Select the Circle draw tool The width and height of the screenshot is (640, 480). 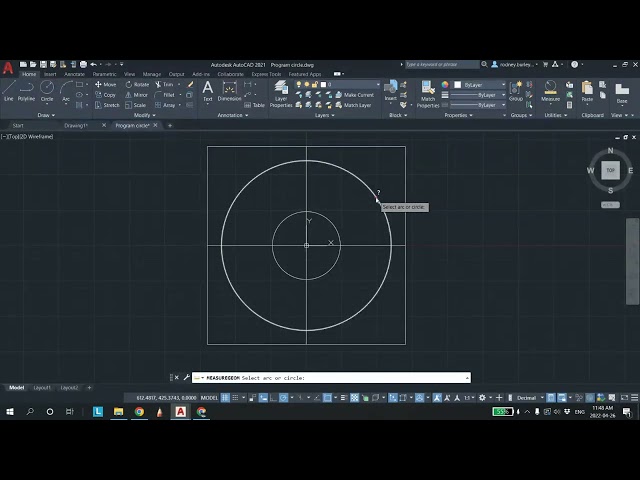(47, 91)
